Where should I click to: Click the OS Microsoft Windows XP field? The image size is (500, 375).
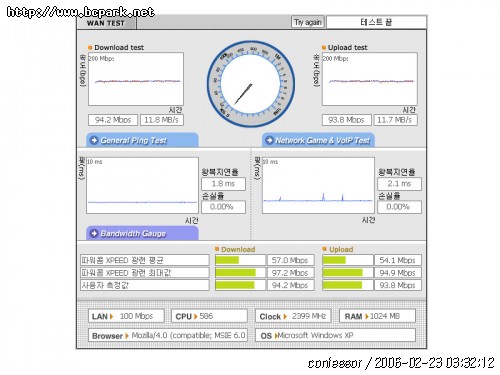(x=335, y=335)
